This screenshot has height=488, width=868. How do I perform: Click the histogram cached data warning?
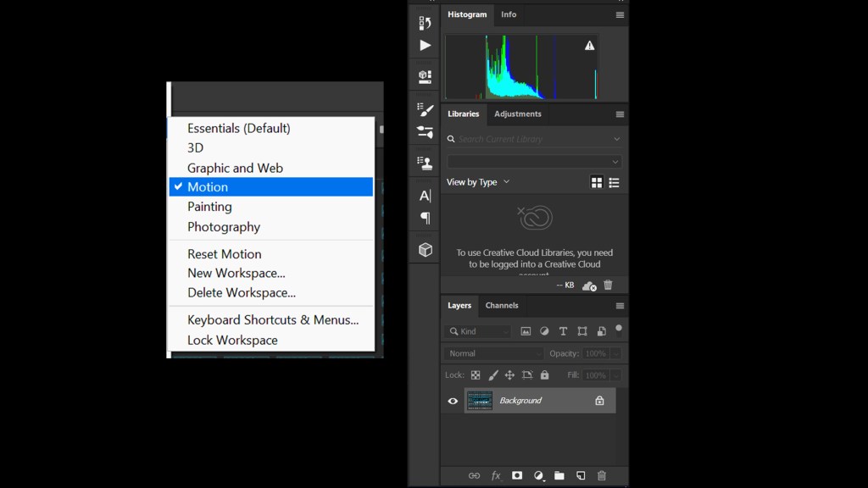tap(589, 46)
